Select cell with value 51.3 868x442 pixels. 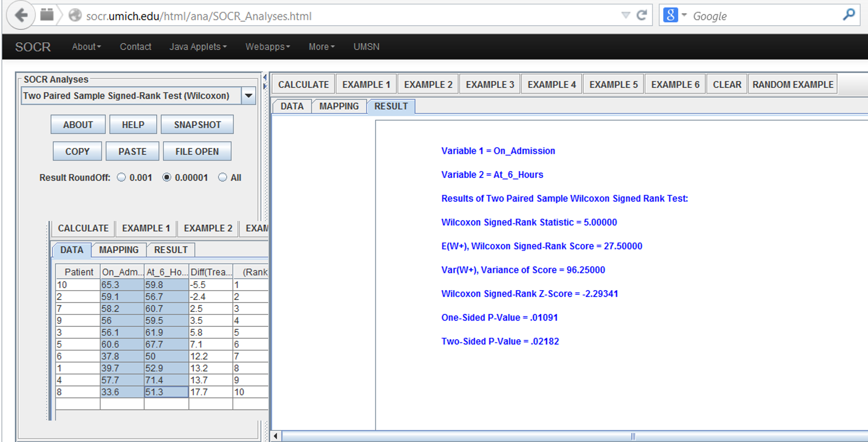click(x=167, y=392)
